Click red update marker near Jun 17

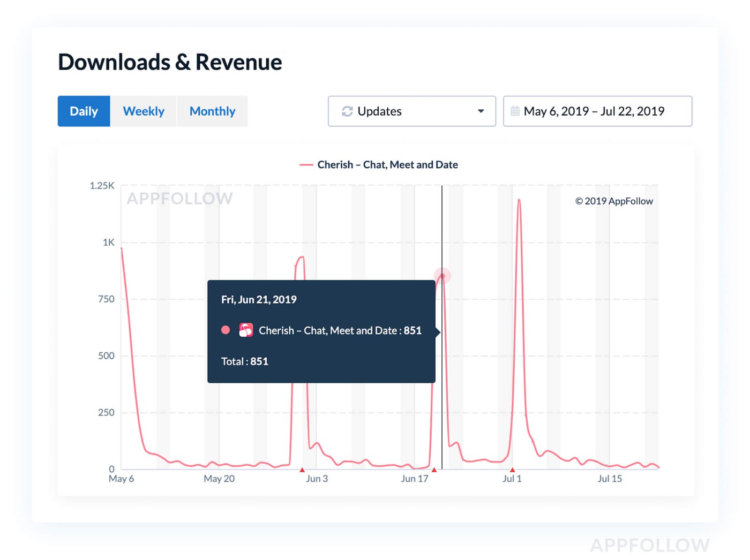click(x=434, y=470)
